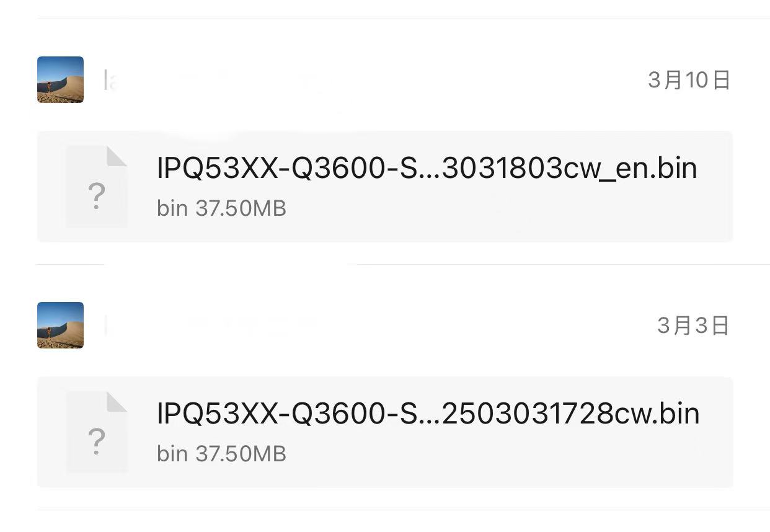Select the 3月10日 message header row
This screenshot has height=532, width=770.
click(384, 79)
